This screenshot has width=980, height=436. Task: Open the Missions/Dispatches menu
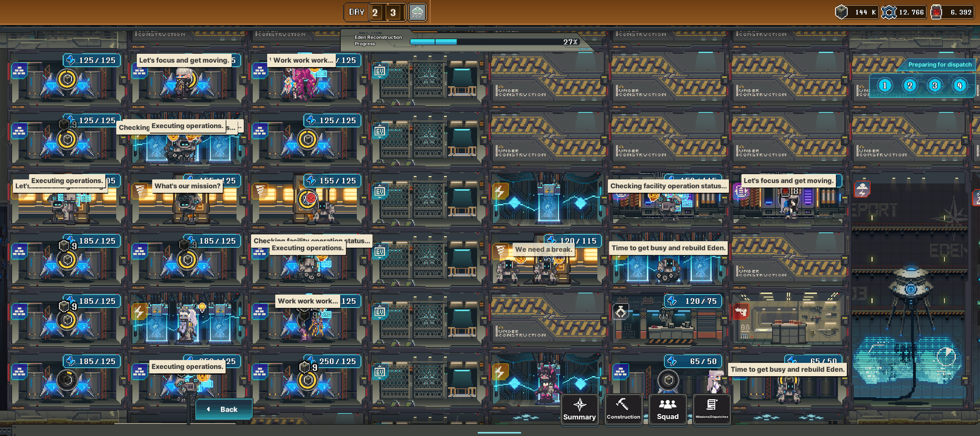(712, 409)
